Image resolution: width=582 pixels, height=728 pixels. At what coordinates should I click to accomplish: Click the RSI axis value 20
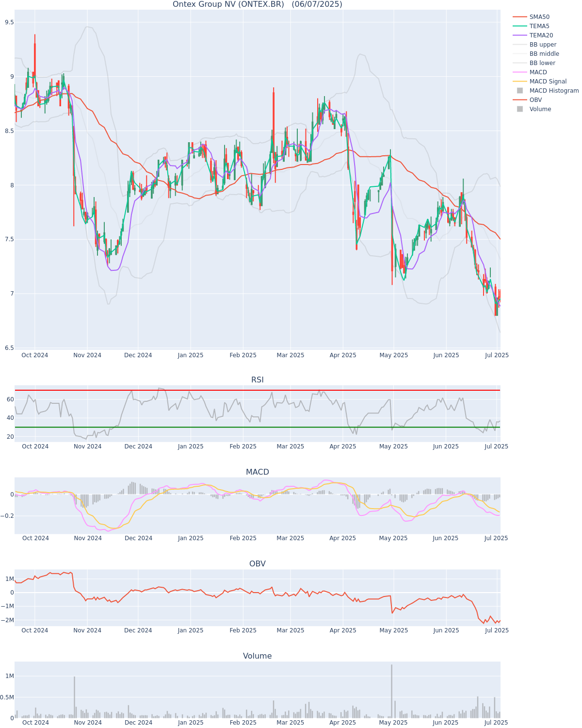10,437
